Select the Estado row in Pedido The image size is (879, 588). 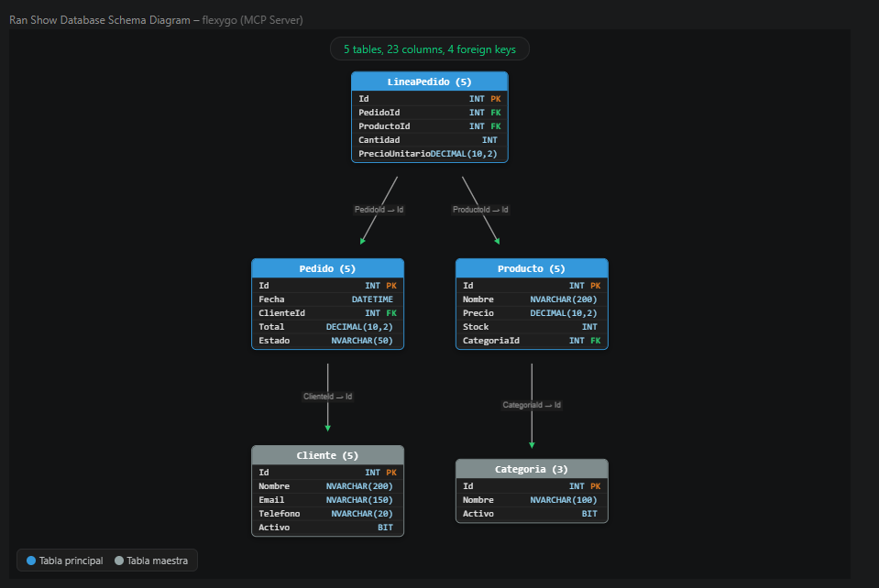click(327, 341)
